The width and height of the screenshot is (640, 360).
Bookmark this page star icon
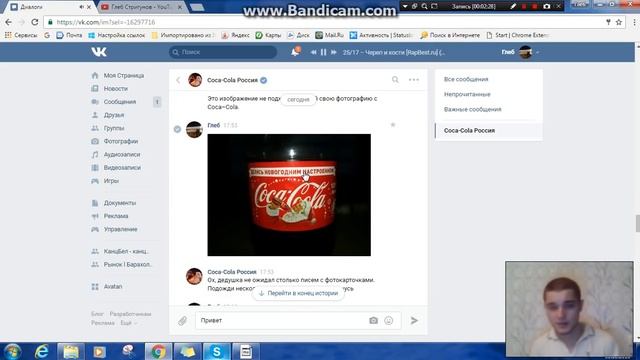[x=619, y=22]
